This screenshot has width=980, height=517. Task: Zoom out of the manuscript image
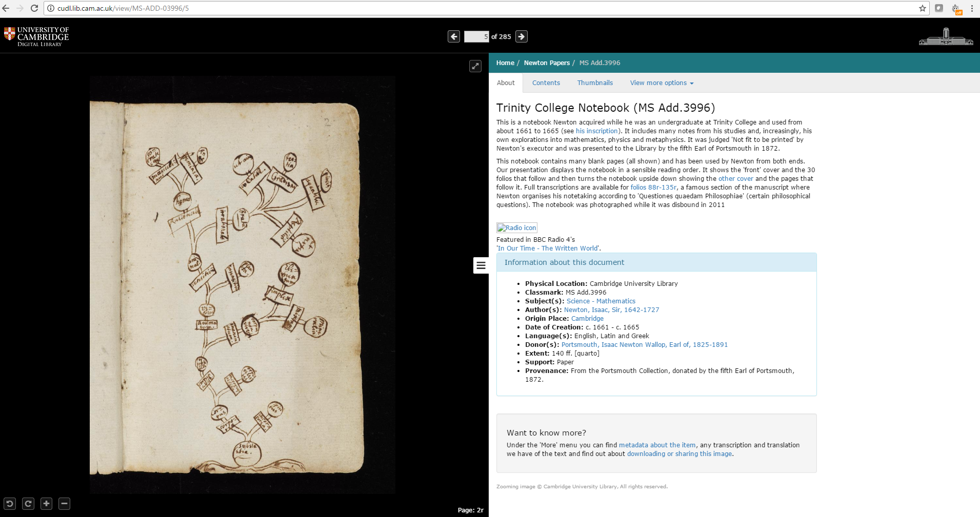click(64, 504)
